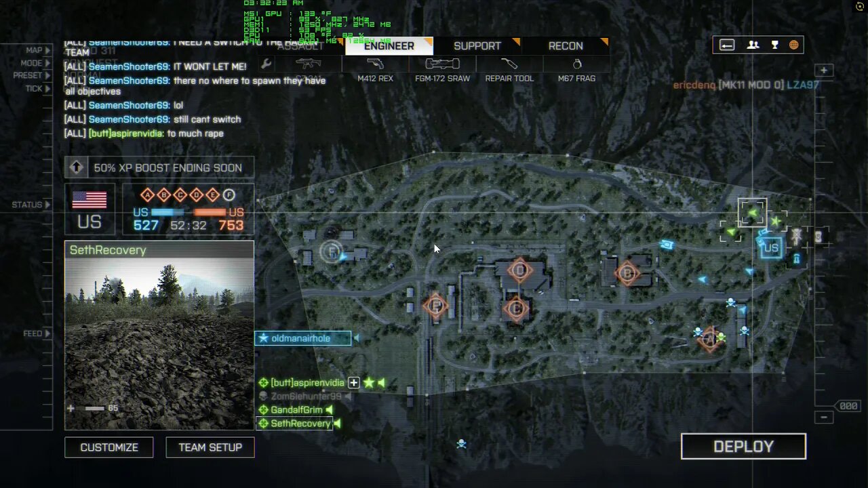This screenshot has height=488, width=868.
Task: Select objective D on the map
Action: point(519,271)
